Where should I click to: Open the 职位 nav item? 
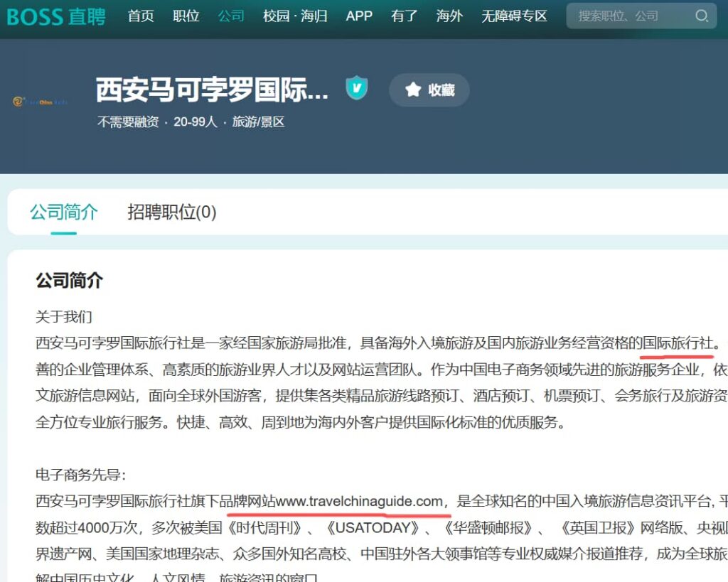186,16
